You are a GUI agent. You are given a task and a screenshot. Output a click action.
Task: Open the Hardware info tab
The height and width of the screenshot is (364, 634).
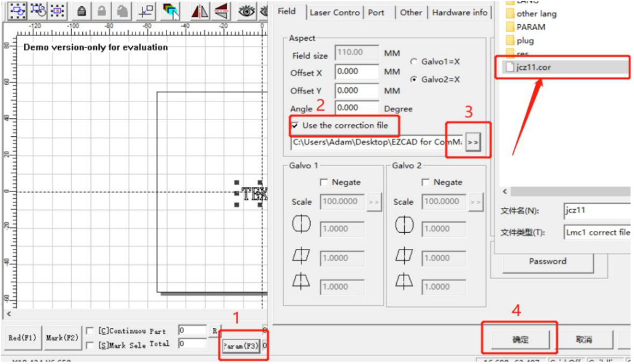[460, 12]
